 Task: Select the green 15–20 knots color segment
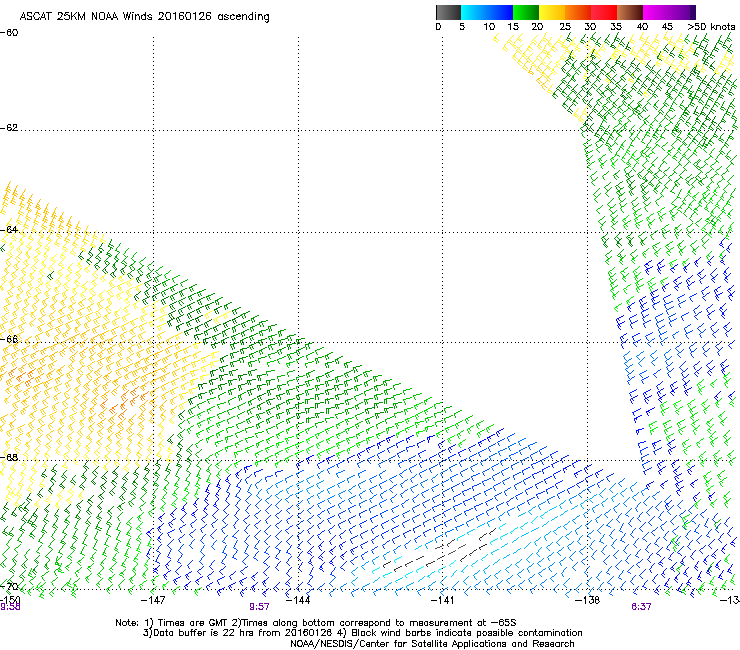(526, 12)
